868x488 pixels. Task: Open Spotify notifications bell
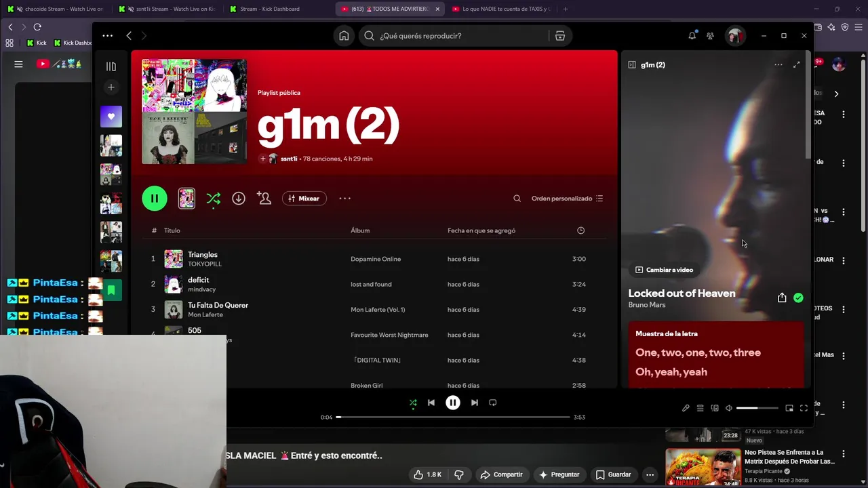click(x=692, y=36)
